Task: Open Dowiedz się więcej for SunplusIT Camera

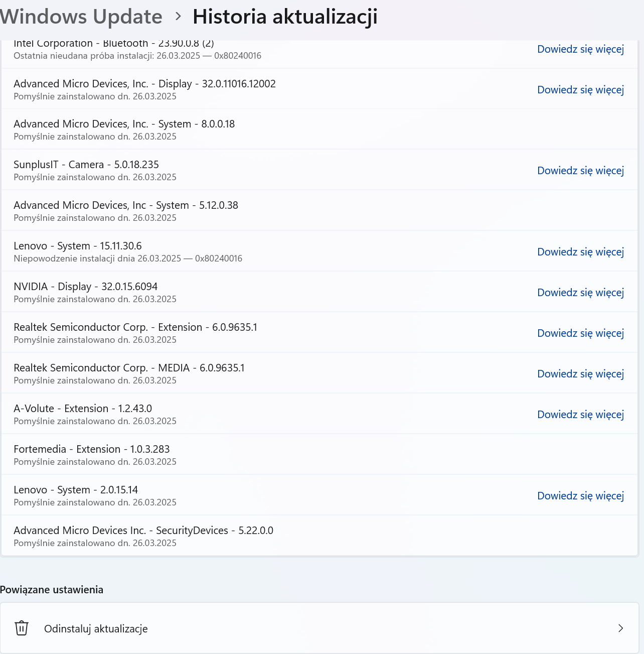Action: (580, 171)
